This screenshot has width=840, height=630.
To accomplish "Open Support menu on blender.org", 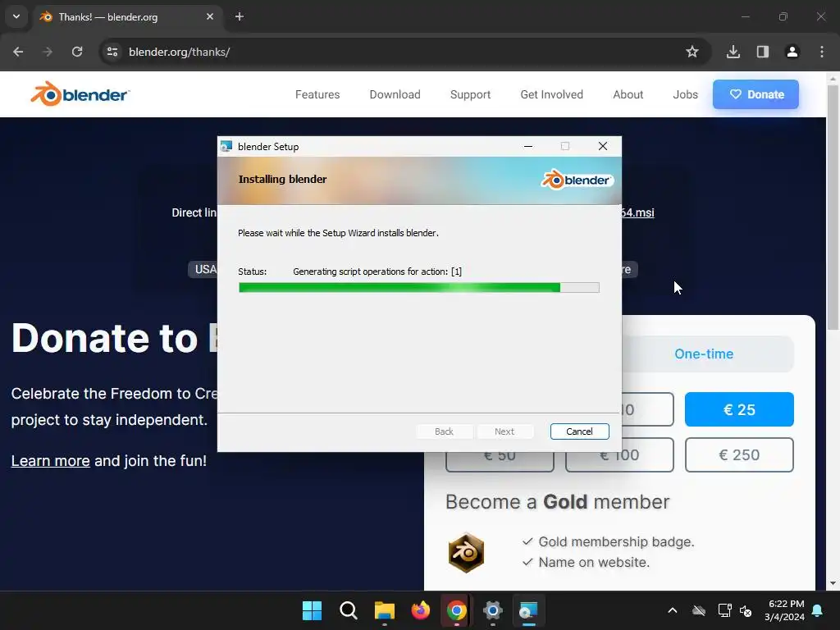I will click(x=470, y=94).
